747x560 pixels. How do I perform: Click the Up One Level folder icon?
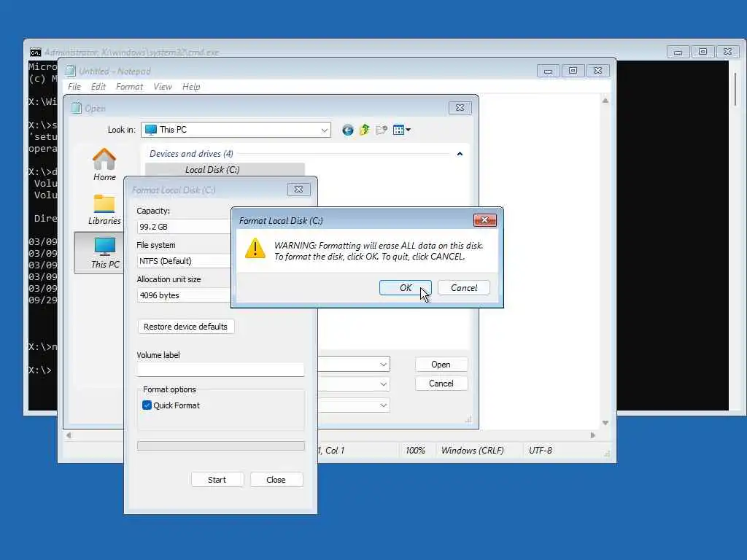[x=365, y=130]
